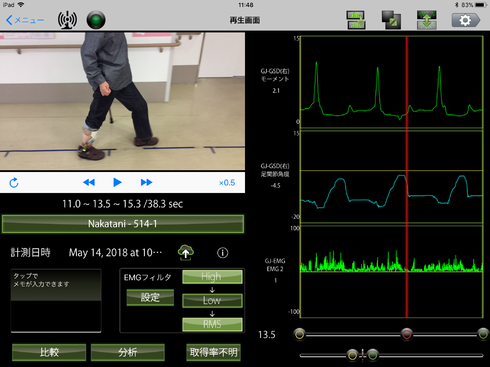
Task: Tap the ankle angle graph panel
Action: point(391,177)
